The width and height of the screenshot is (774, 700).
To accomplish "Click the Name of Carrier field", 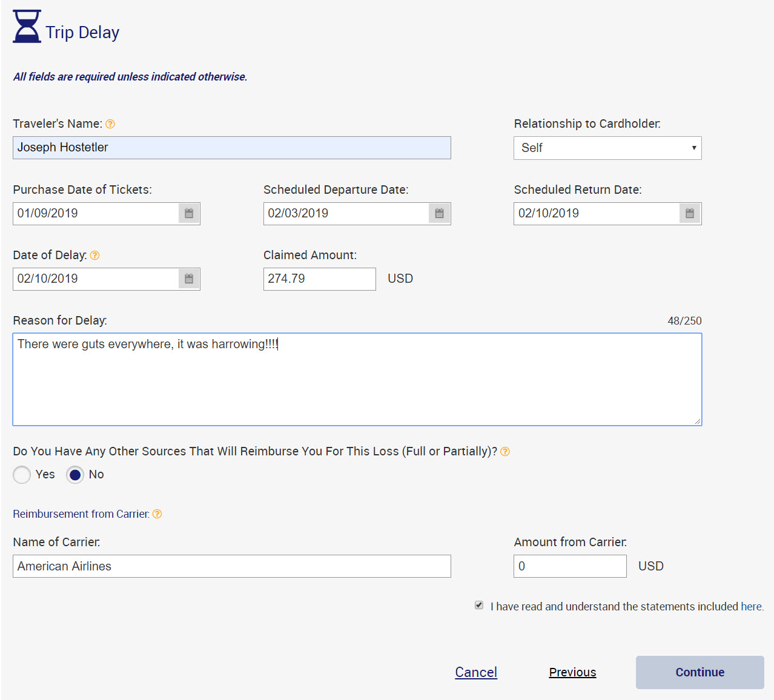I will [231, 566].
